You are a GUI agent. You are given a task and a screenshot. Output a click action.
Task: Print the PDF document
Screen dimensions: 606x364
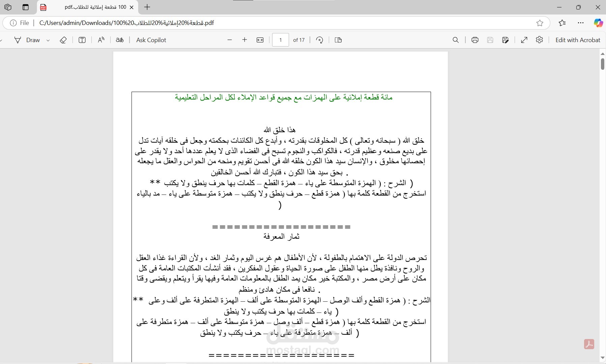475,40
